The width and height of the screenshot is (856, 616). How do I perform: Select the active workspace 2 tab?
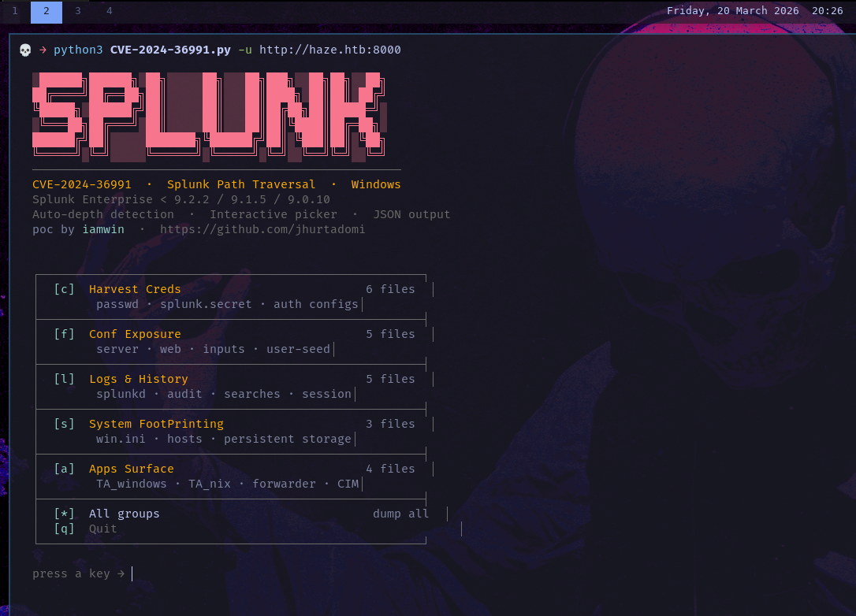(x=47, y=12)
